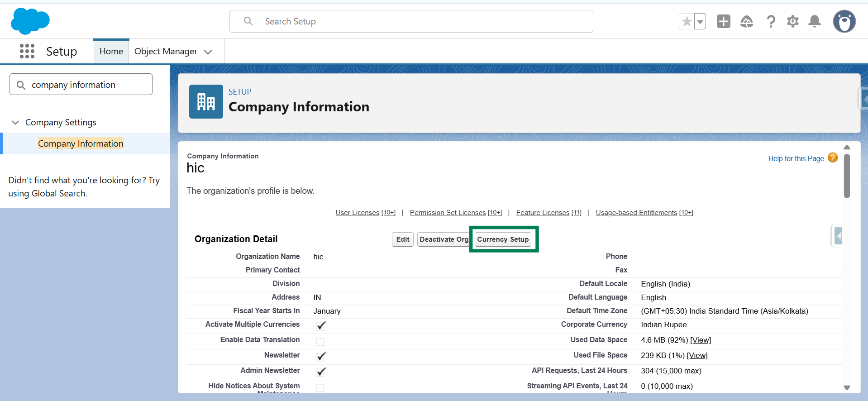Open the Notifications bell
Viewport: 868px width, 401px height.
pyautogui.click(x=815, y=21)
